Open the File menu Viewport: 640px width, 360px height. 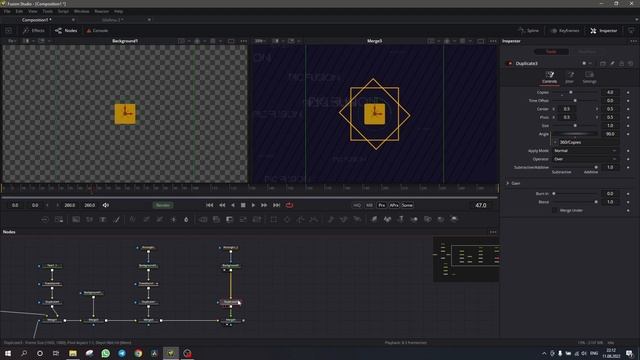(7, 11)
